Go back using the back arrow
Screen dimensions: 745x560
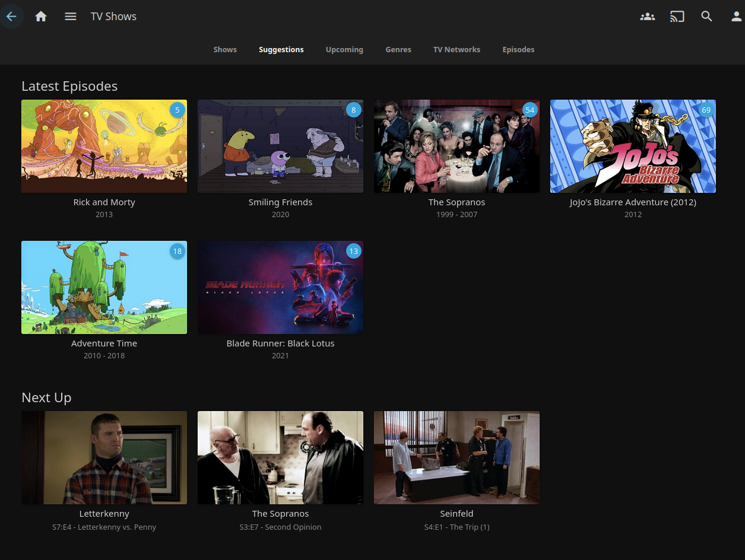pos(11,17)
